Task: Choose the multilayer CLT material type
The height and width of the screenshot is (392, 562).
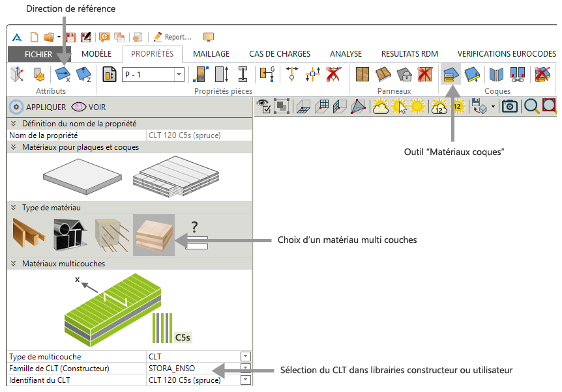Action: tap(154, 235)
